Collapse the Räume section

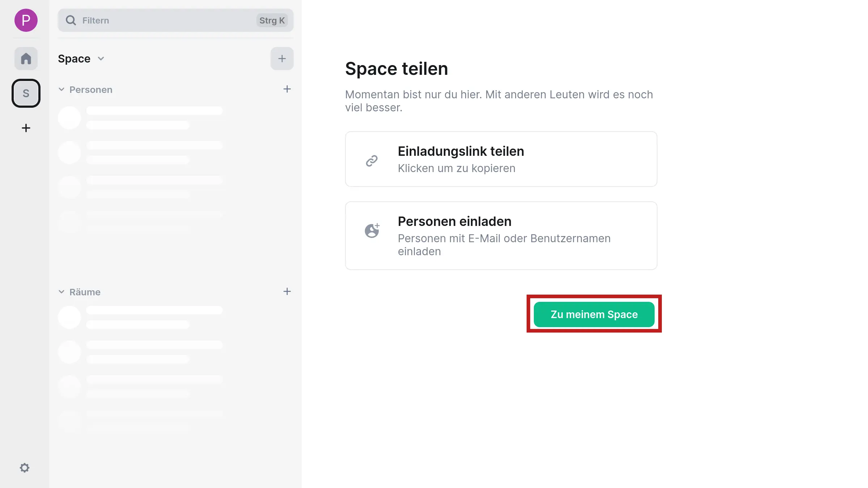point(61,292)
